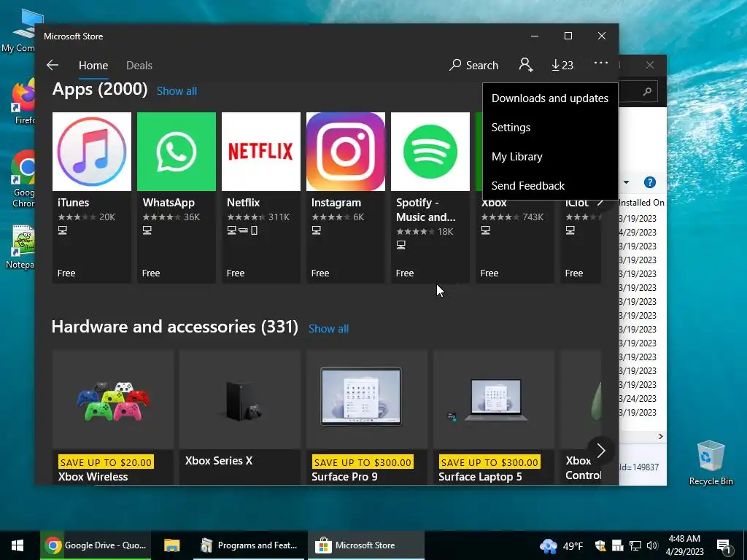Image resolution: width=747 pixels, height=560 pixels.
Task: Open the WhatsApp app icon
Action: pos(177,152)
